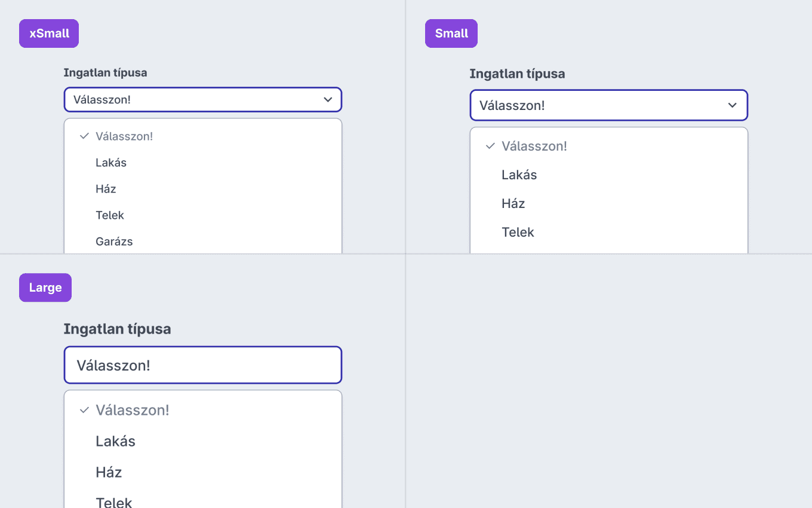Choose Lakás in the xSmall list

click(x=203, y=163)
